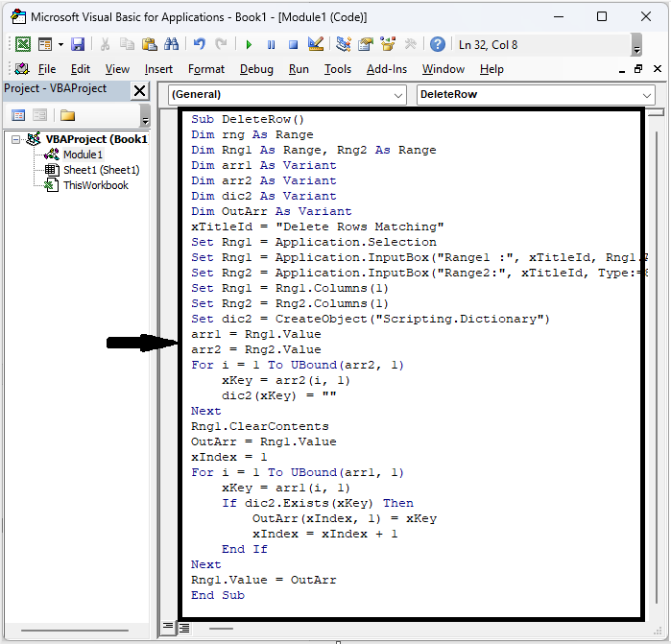Click the Insert UserForm toolbar icon
Viewport: 671px width, 644px height.
[x=45, y=44]
